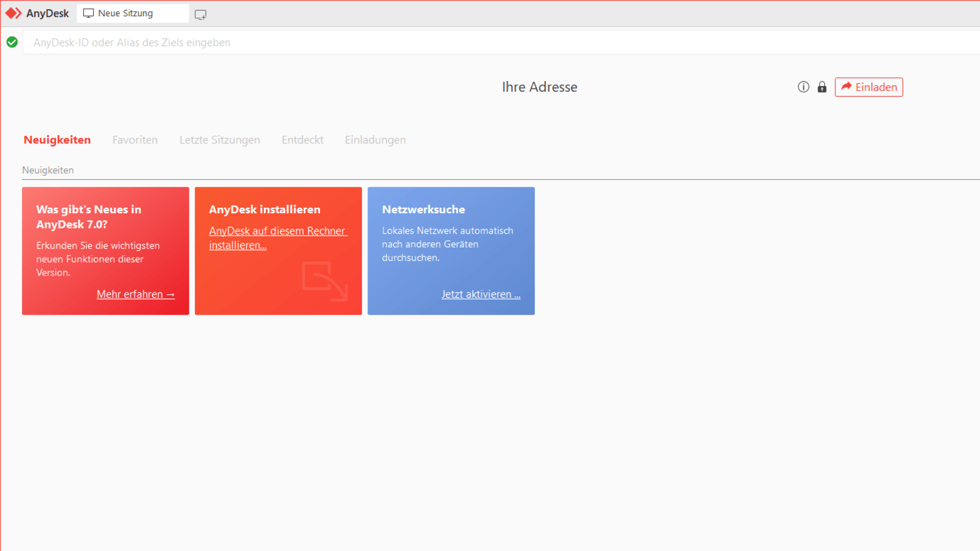
Task: Open the Favoriten tab
Action: pyautogui.click(x=135, y=140)
